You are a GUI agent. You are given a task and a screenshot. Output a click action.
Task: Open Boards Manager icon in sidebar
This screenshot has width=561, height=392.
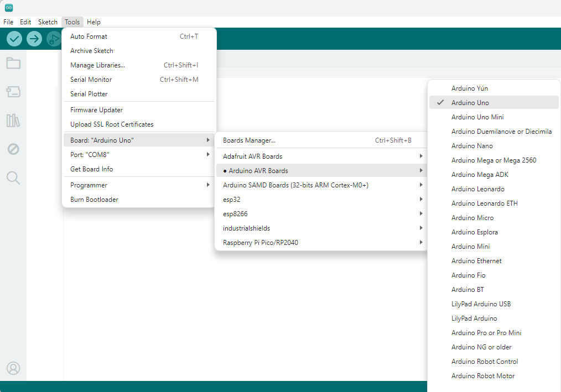13,92
